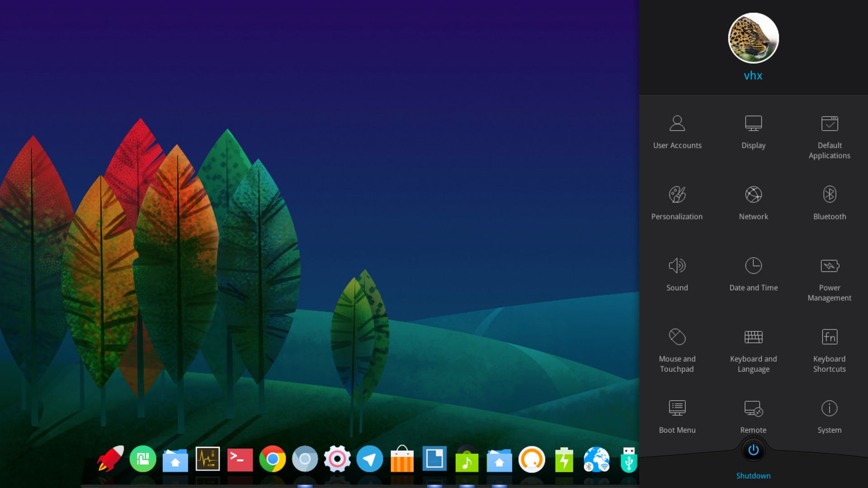Open Bluetooth settings
868x488 pixels.
pyautogui.click(x=829, y=203)
